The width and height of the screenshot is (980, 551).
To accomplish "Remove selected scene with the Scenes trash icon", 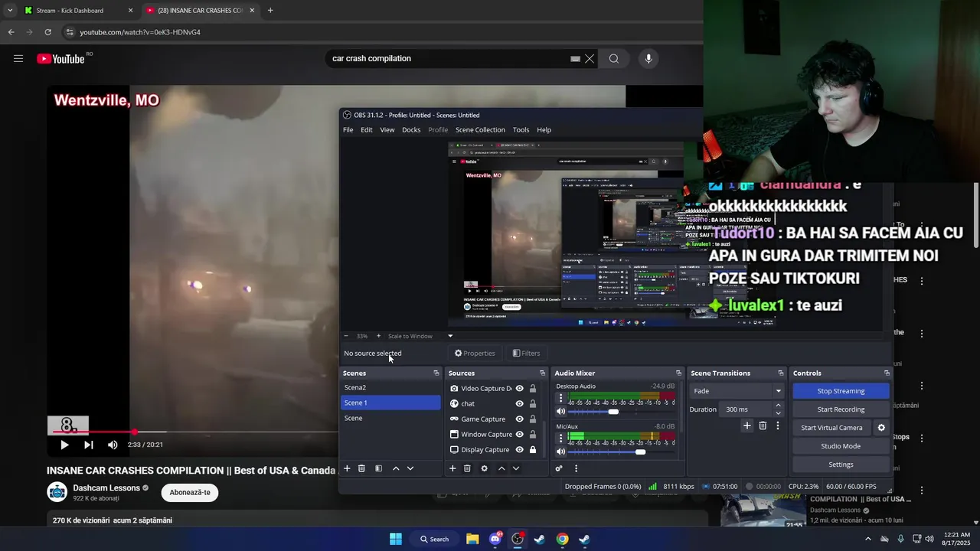I will coord(361,468).
